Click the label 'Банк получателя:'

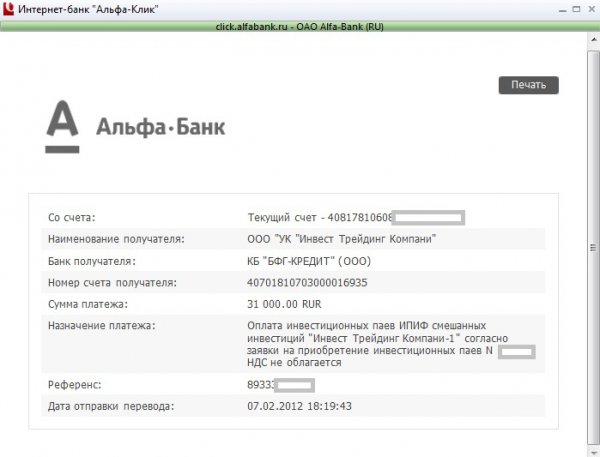coord(92,261)
